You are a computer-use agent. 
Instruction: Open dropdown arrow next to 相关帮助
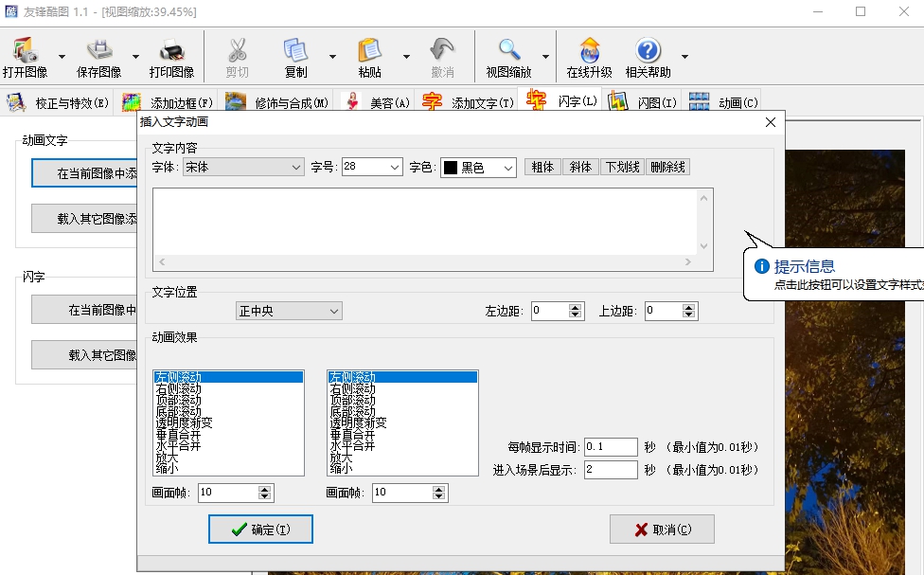click(x=684, y=57)
